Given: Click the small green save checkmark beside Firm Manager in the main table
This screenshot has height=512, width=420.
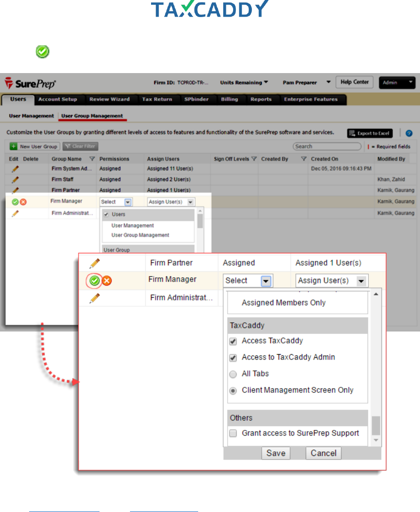Looking at the screenshot, I should click(x=15, y=202).
